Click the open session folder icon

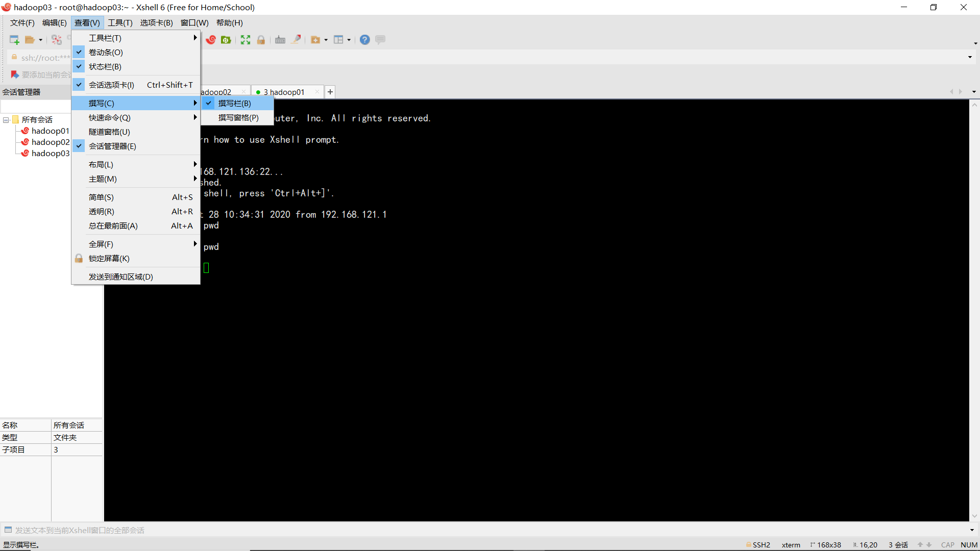(30, 40)
